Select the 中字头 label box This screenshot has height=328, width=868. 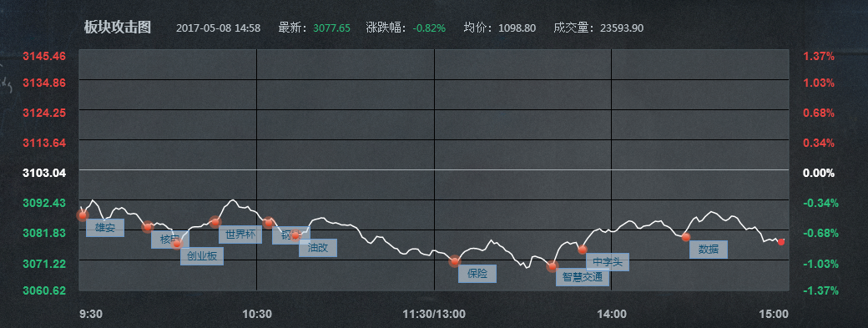[x=608, y=261]
